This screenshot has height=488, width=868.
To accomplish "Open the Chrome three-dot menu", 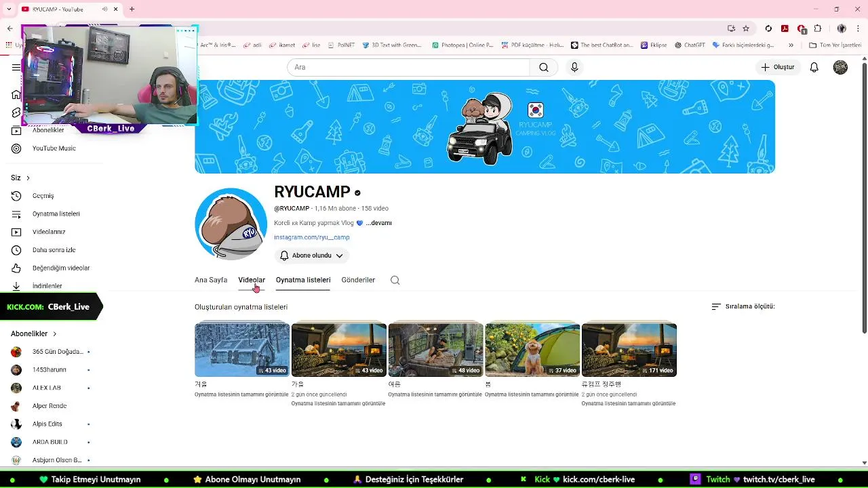I will tap(859, 28).
